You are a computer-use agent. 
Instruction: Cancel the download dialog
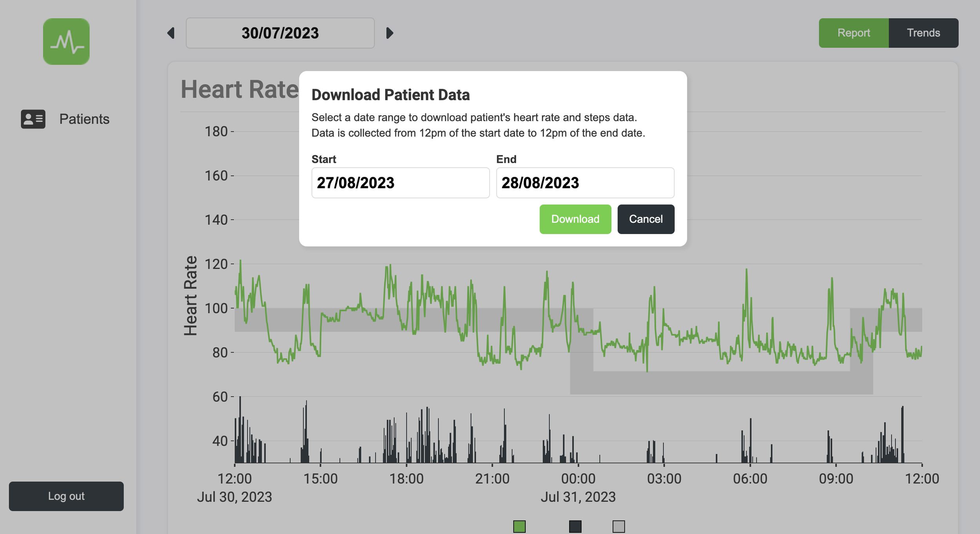645,219
